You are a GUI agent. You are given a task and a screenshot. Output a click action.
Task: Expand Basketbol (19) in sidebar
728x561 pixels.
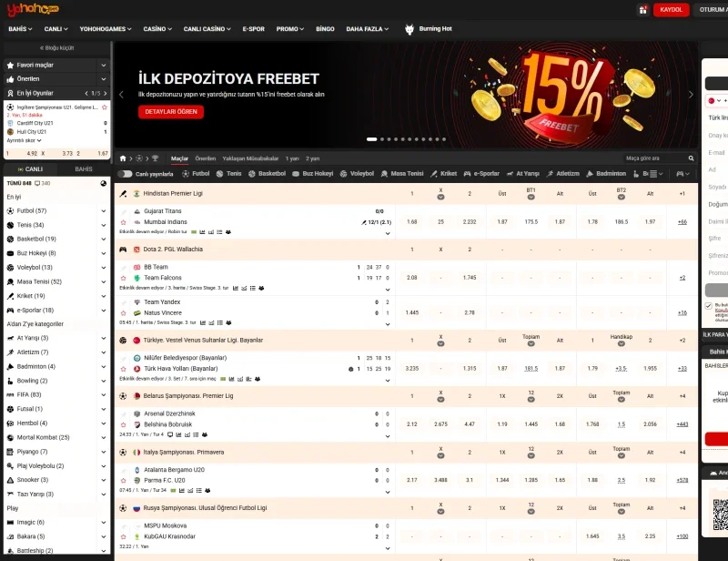[x=103, y=240]
